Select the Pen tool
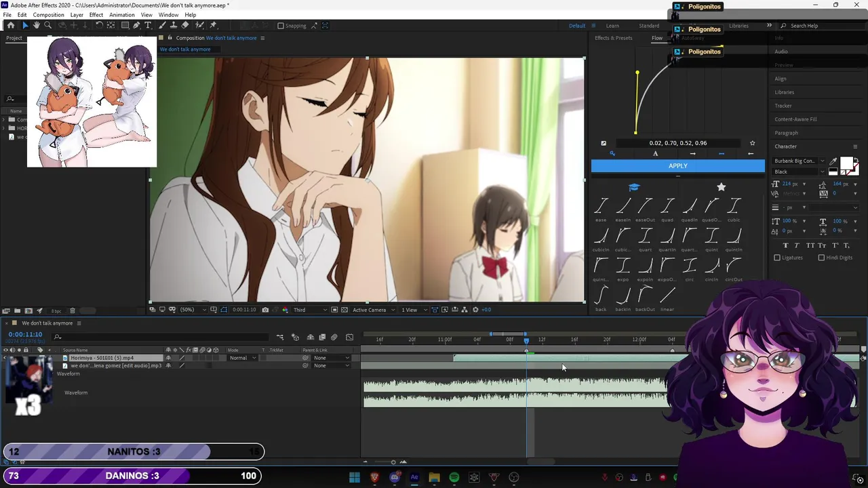The height and width of the screenshot is (488, 868). (x=136, y=25)
